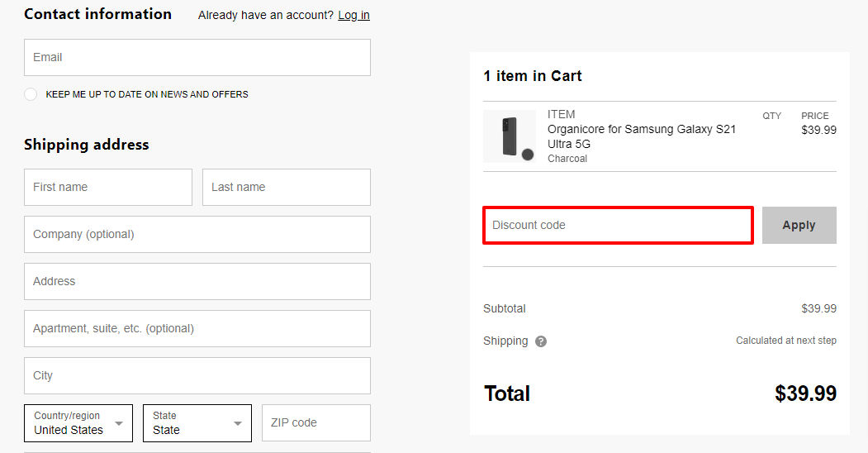Focus the Discount code field
Image resolution: width=868 pixels, height=453 pixels.
(x=618, y=226)
